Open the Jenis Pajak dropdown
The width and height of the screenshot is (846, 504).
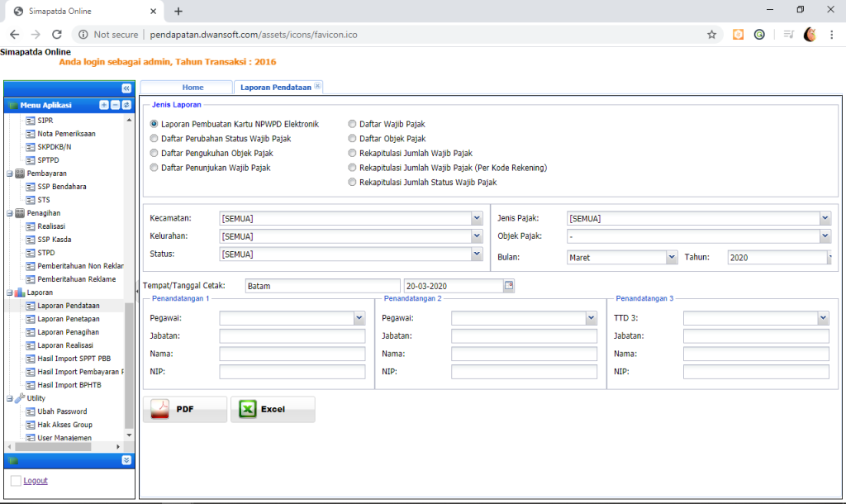coord(825,218)
